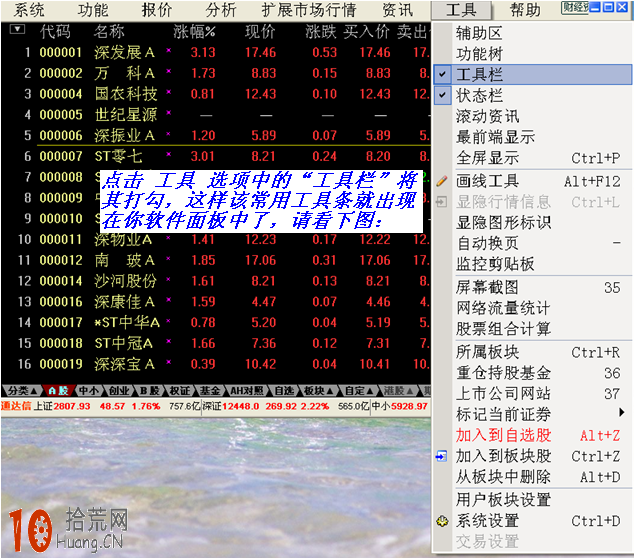This screenshot has width=640, height=559.
Task: Select 辅助区 menu entry
Action: [533, 33]
